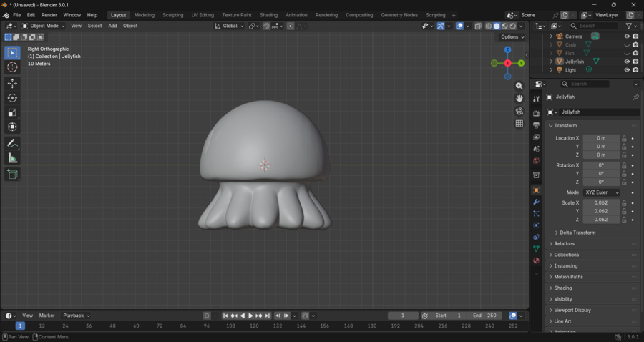This screenshot has height=342, width=644.
Task: Select the Rotate tool
Action: point(12,98)
